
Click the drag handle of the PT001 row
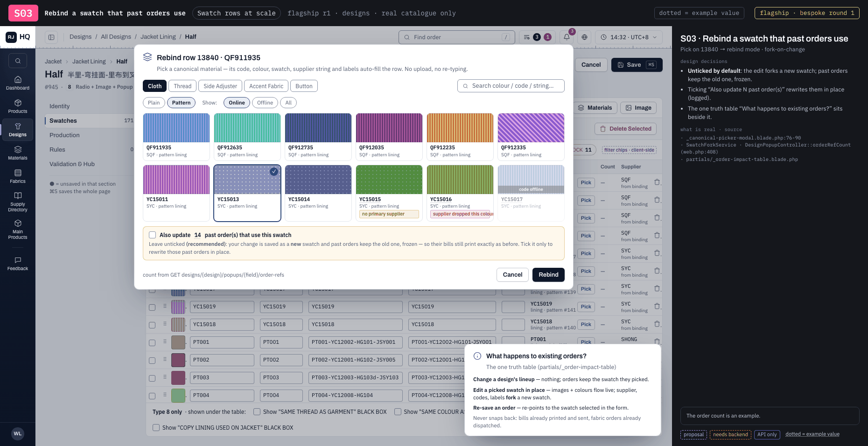165,342
